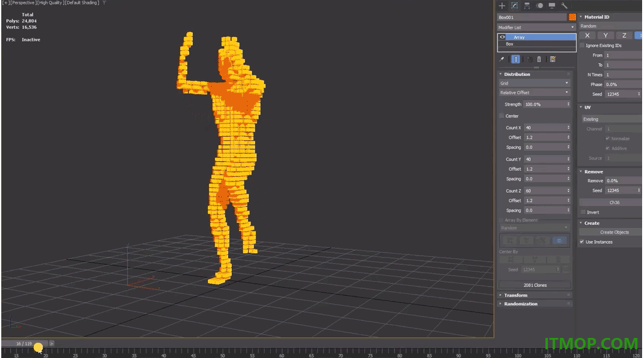The width and height of the screenshot is (644, 358).
Task: Open the Utilities wrench tab
Action: (564, 6)
